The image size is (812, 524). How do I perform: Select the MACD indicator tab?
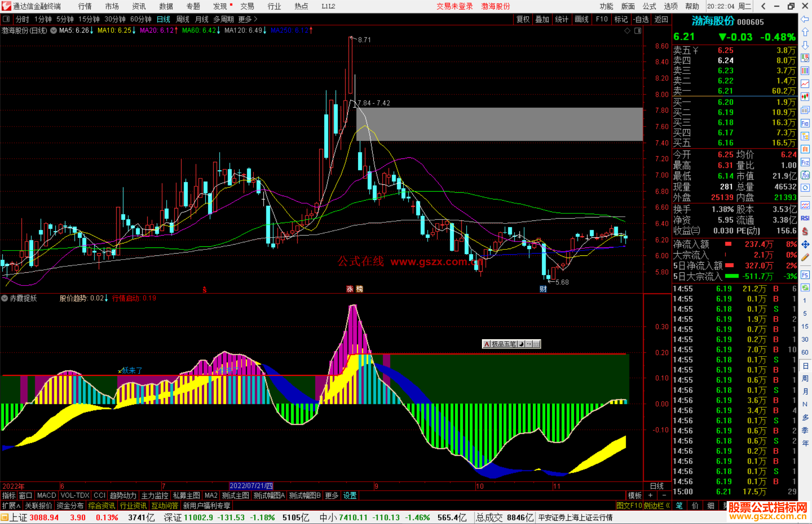[x=46, y=496]
